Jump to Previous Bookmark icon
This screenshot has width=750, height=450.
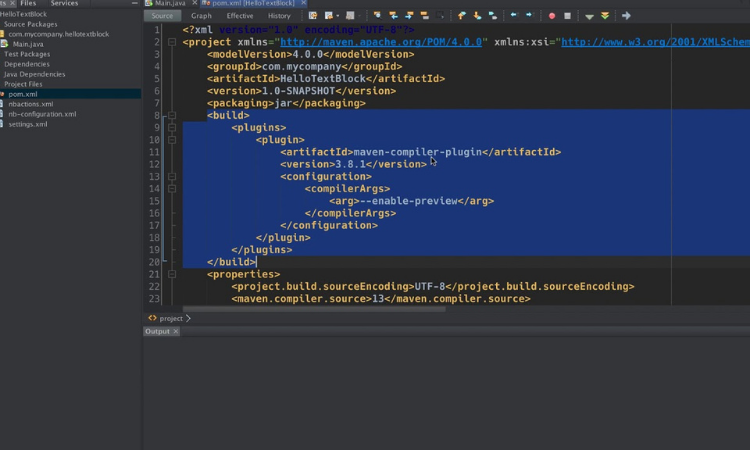click(x=461, y=16)
